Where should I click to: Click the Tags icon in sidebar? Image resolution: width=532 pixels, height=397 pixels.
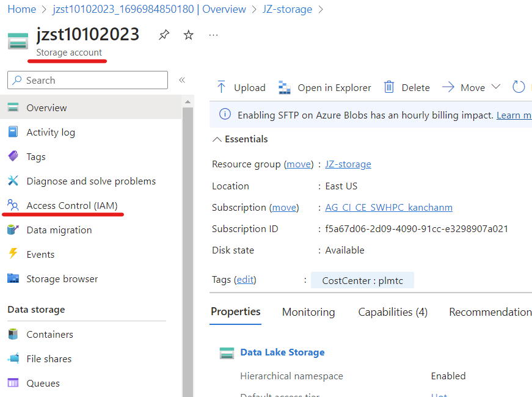click(13, 156)
